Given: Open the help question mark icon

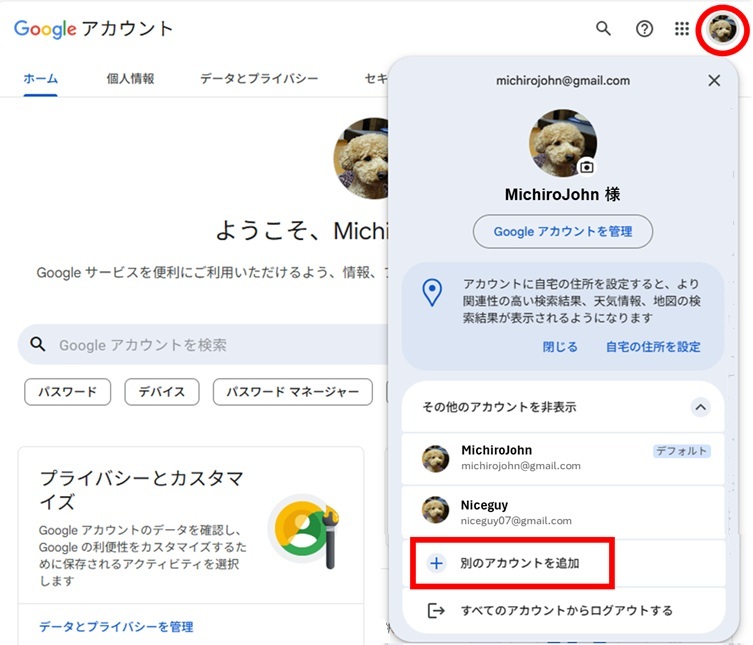Looking at the screenshot, I should tap(645, 29).
